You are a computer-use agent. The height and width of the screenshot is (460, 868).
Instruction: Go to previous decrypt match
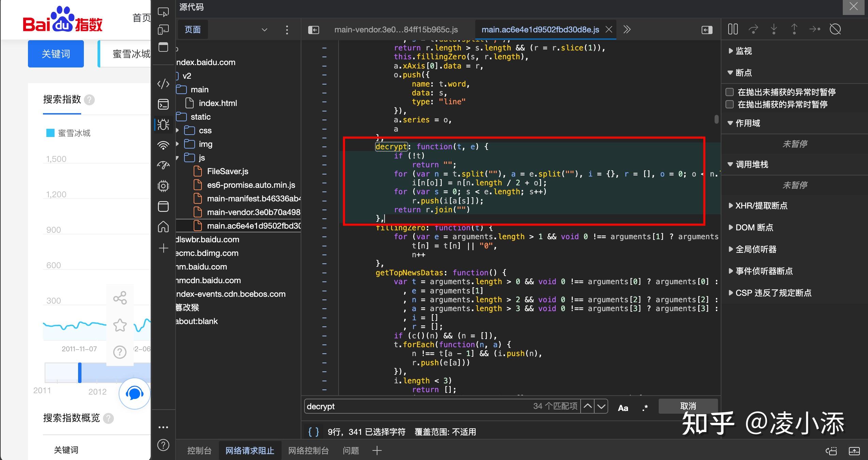click(587, 406)
